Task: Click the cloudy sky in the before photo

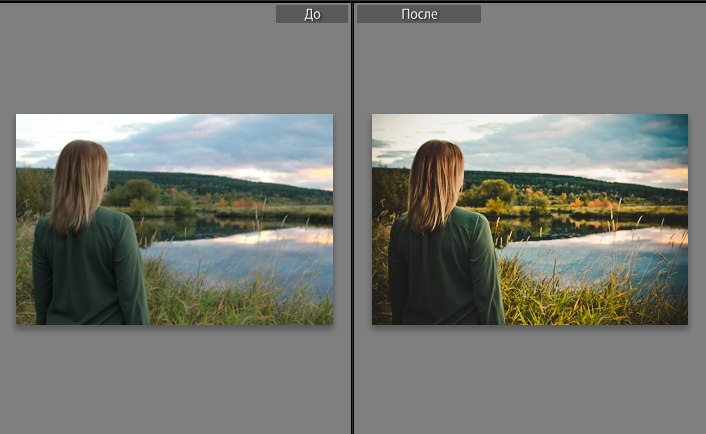Action: pyautogui.click(x=230, y=140)
